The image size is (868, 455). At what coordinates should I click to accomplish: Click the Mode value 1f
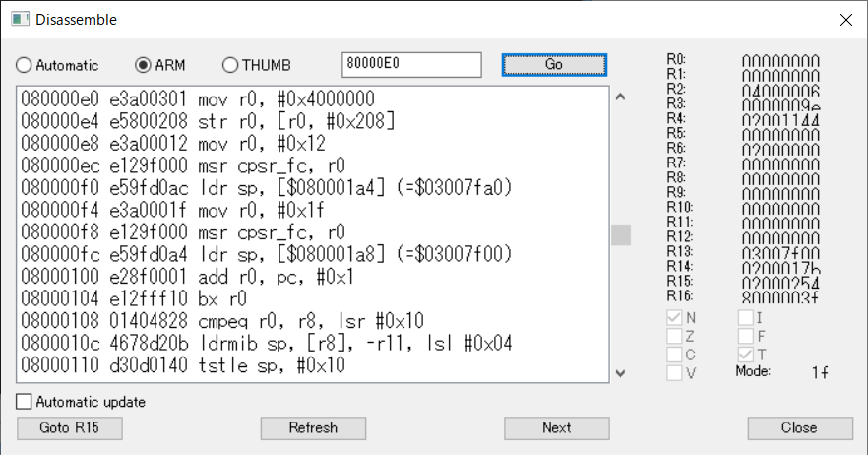pyautogui.click(x=820, y=372)
